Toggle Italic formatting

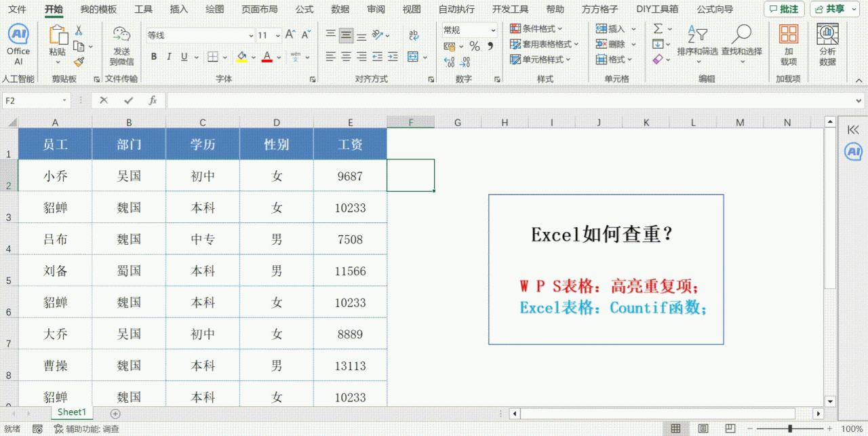[169, 57]
